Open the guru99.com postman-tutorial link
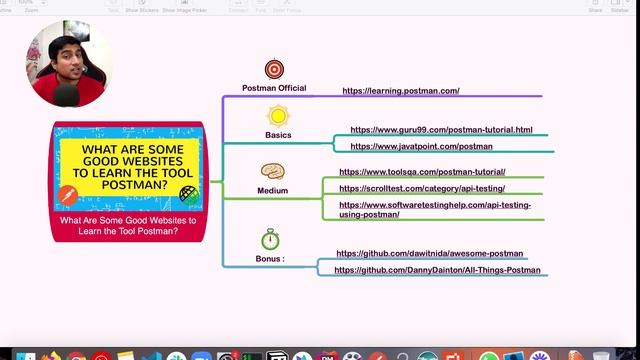This screenshot has width=640, height=360. coord(441,130)
